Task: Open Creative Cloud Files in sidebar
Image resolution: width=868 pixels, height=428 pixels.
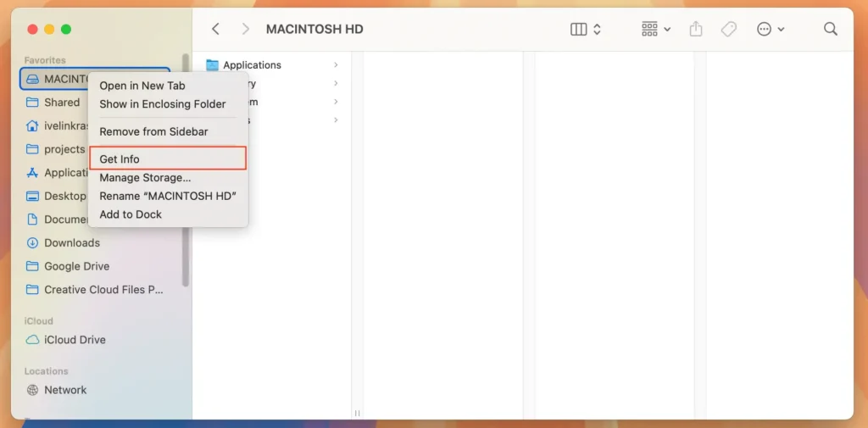Action: [103, 290]
